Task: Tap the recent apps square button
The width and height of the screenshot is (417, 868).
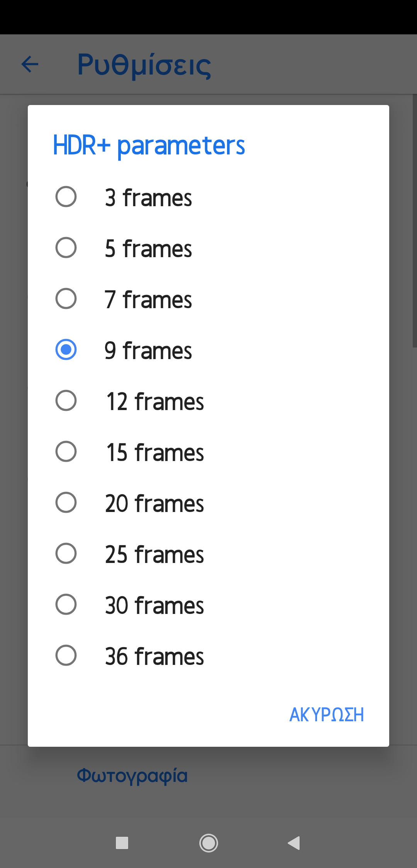Action: tap(122, 843)
